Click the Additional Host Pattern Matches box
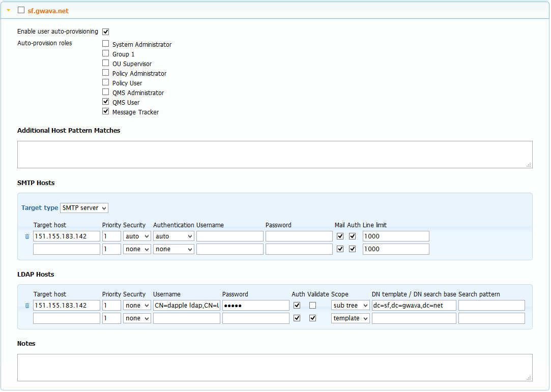551x392 pixels. (x=275, y=154)
